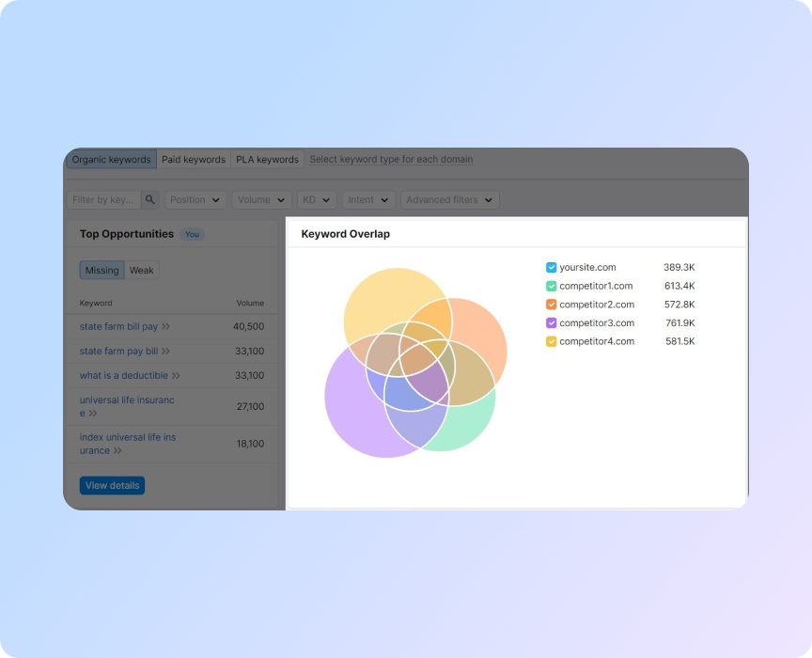
Task: Toggle the competitor2.com orange checkbox
Action: (x=552, y=305)
